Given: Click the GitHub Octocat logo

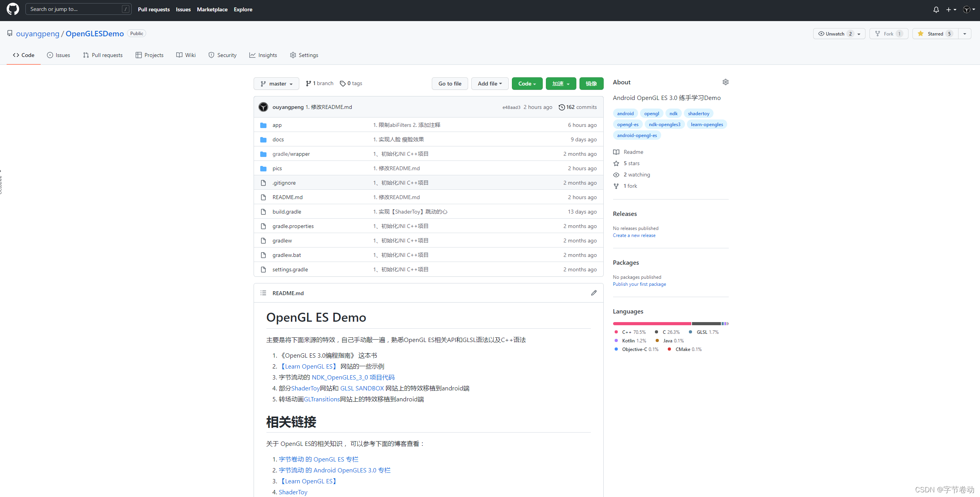Looking at the screenshot, I should (13, 9).
